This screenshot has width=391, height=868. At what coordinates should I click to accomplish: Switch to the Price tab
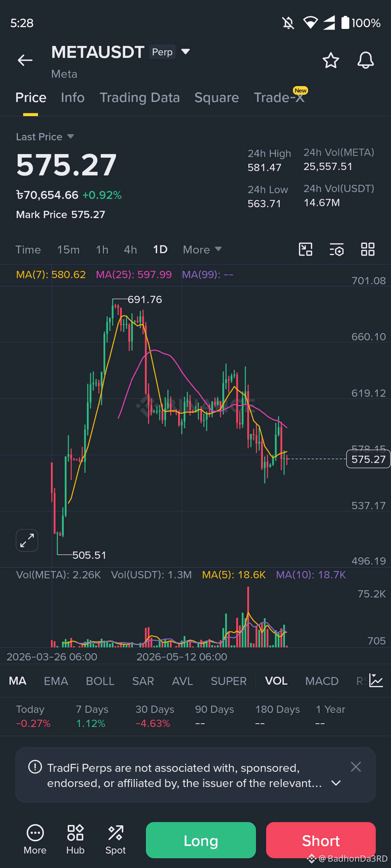[31, 98]
